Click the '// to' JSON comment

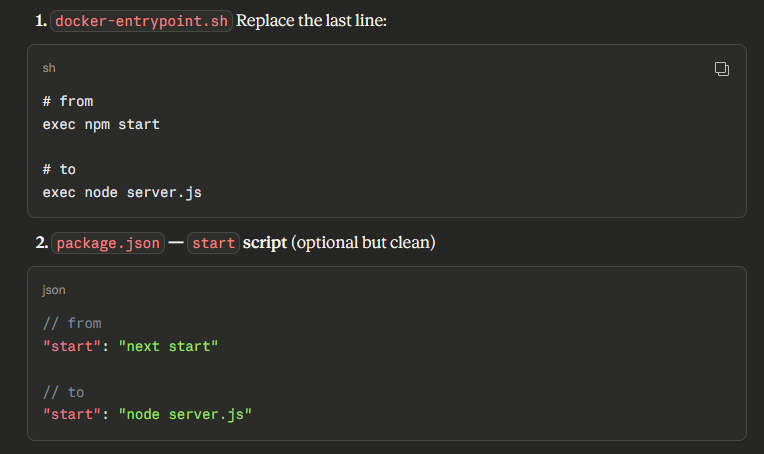point(63,391)
